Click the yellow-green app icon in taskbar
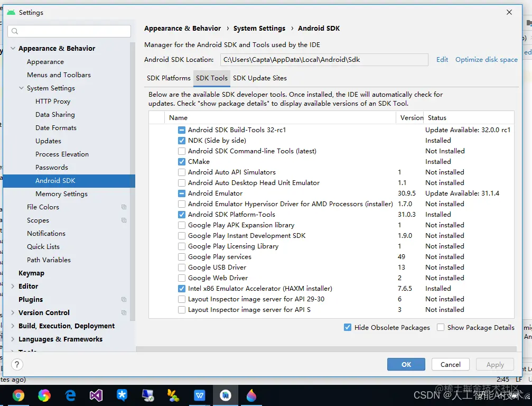532x406 pixels. 174,395
